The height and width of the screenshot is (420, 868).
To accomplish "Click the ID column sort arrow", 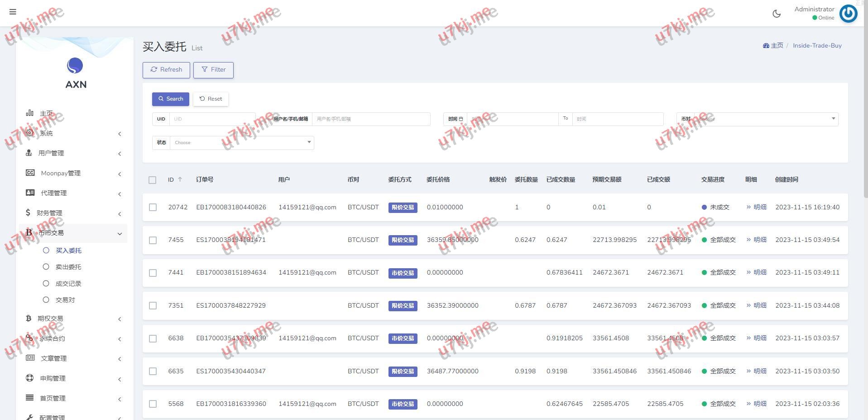I will pos(180,179).
